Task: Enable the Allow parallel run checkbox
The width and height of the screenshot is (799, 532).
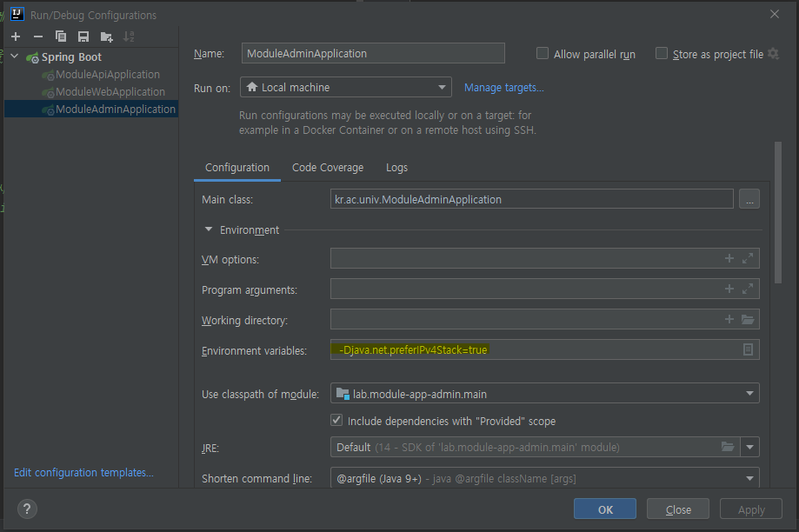Action: coord(543,54)
